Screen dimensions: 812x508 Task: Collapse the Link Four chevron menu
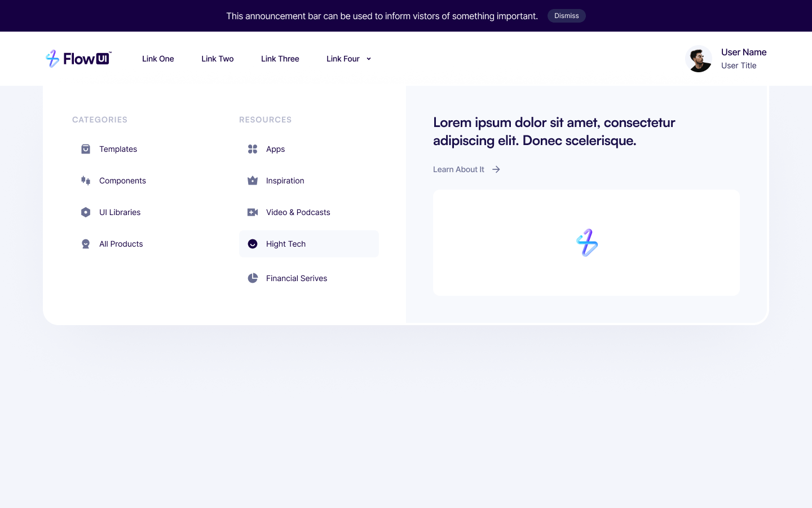coord(369,59)
